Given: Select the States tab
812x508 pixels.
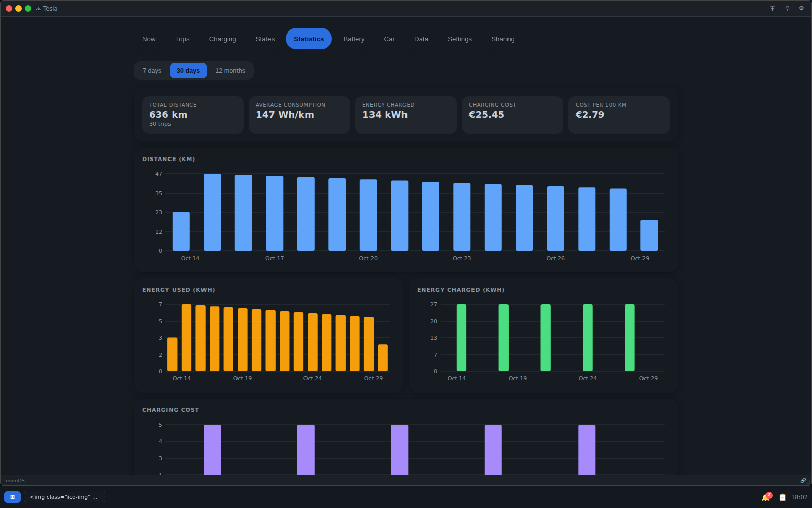Looking at the screenshot, I should (265, 39).
